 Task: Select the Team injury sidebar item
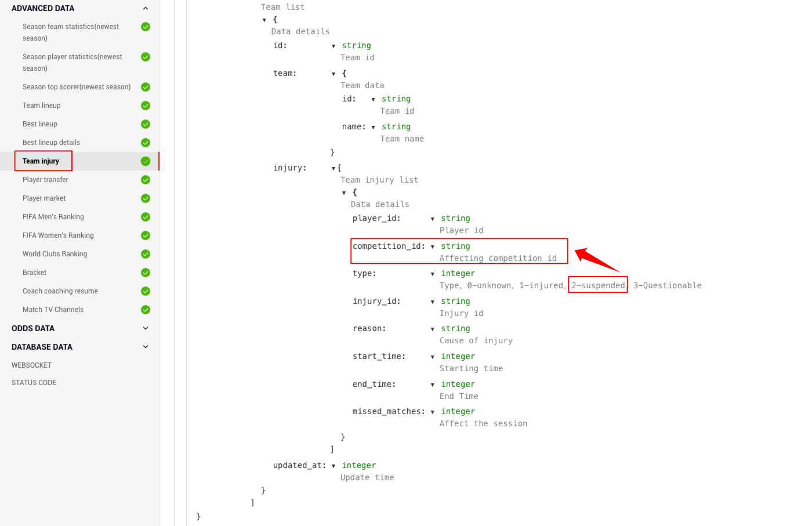point(41,161)
